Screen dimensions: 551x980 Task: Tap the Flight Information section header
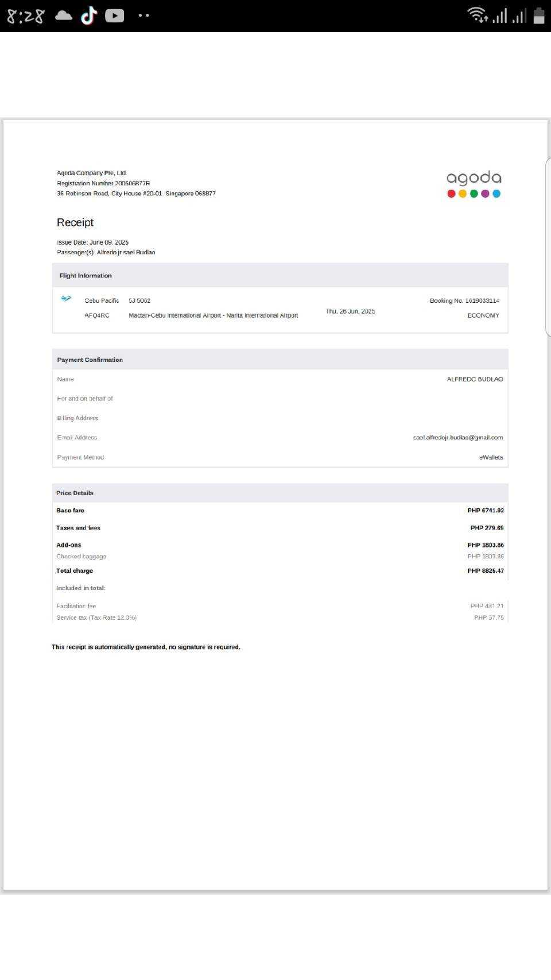(86, 276)
